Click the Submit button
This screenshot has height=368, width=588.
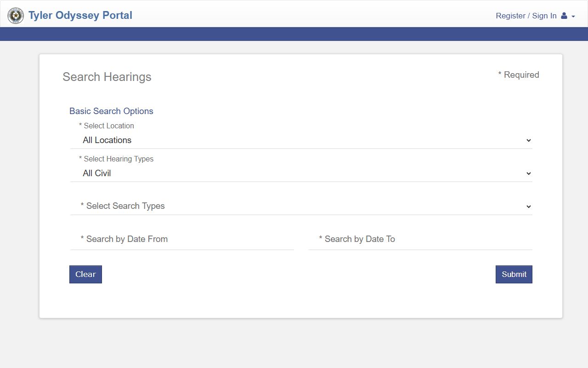[x=514, y=274]
